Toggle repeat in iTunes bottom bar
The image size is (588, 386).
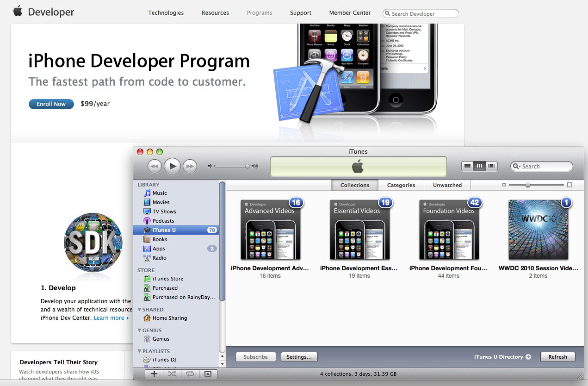tap(190, 374)
